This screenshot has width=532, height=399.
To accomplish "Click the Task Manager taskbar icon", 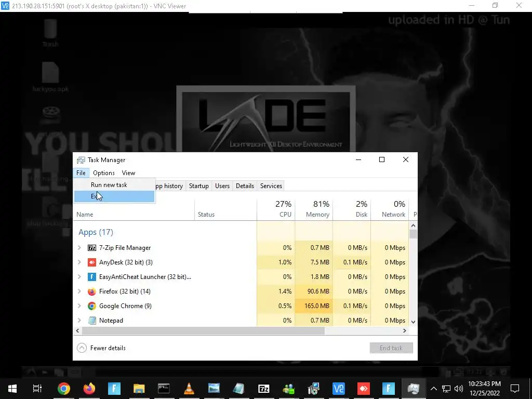I will point(414,389).
